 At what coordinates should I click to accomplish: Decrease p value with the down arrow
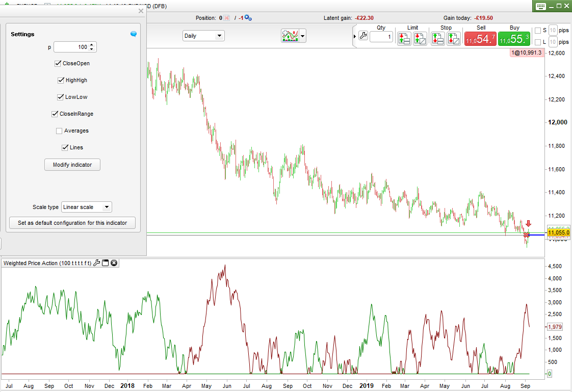click(92, 49)
